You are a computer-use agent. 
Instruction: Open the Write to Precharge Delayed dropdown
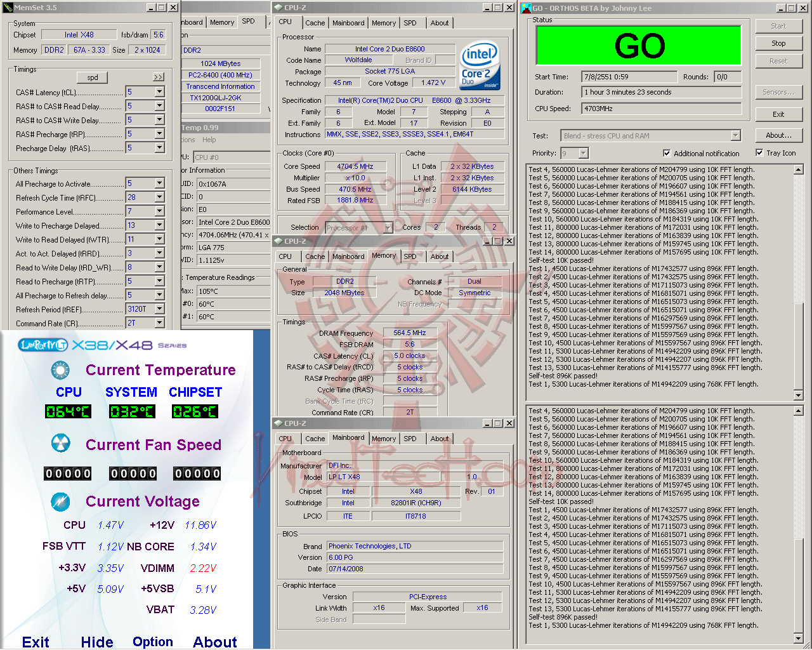(x=159, y=225)
